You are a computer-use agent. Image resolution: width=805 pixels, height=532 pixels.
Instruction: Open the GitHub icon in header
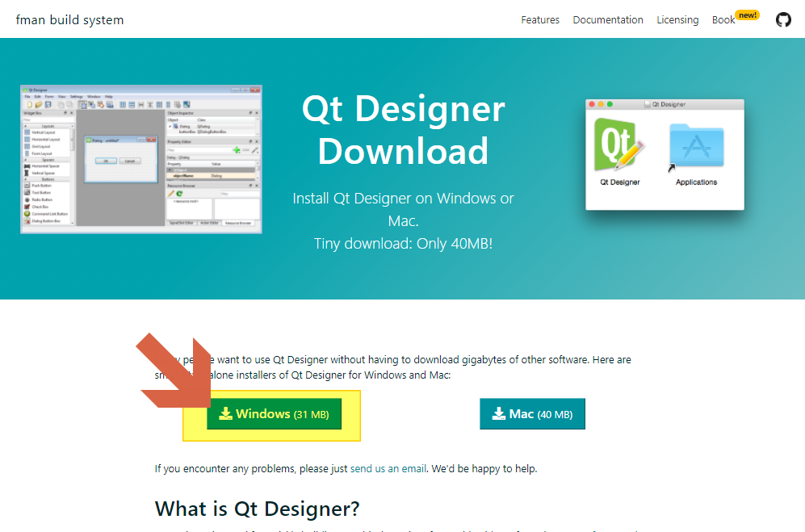[783, 20]
